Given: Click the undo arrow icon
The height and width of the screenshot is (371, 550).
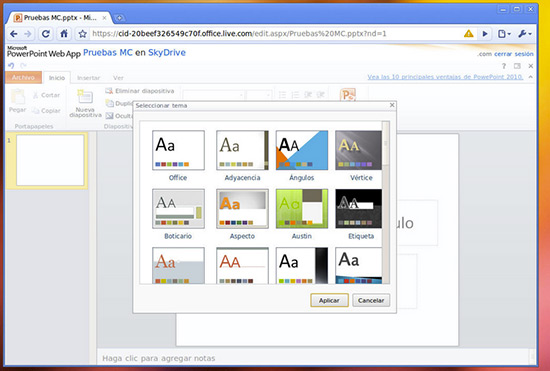Looking at the screenshot, I should tap(11, 66).
